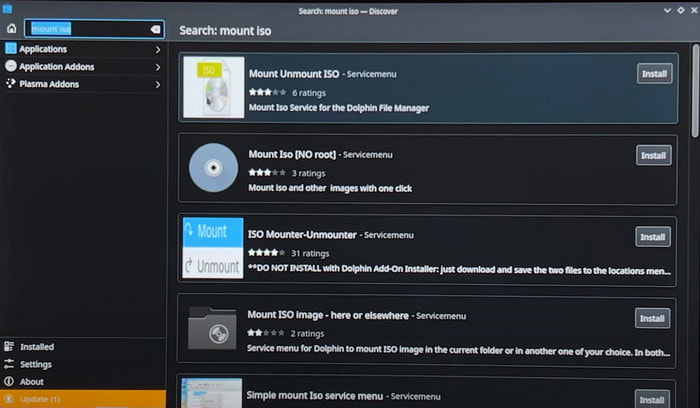The height and width of the screenshot is (408, 700).
Task: Minimize the Discover window
Action: pyautogui.click(x=667, y=10)
